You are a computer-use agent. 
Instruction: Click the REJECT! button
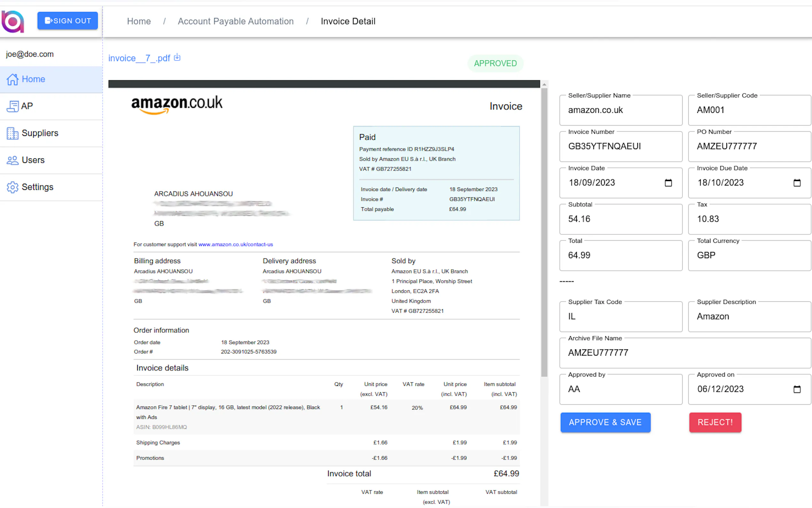click(x=715, y=422)
